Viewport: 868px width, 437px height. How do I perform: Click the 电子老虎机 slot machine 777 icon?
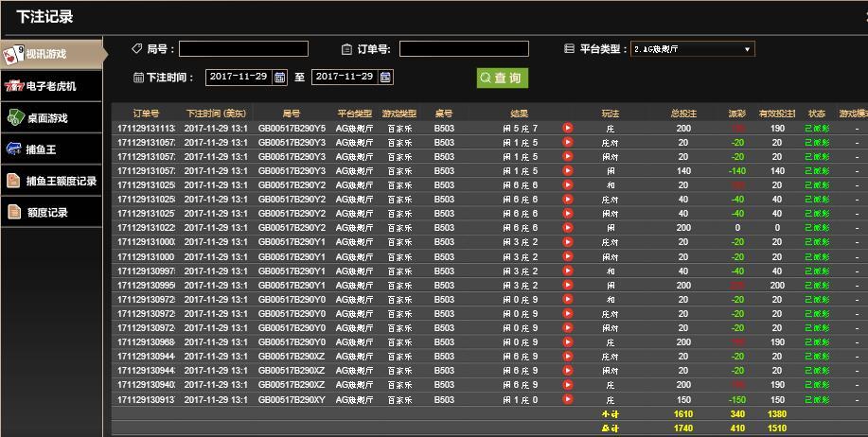coord(14,86)
